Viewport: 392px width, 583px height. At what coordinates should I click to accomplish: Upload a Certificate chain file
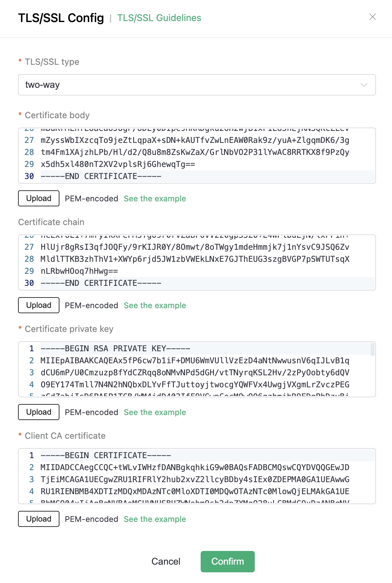tap(38, 305)
